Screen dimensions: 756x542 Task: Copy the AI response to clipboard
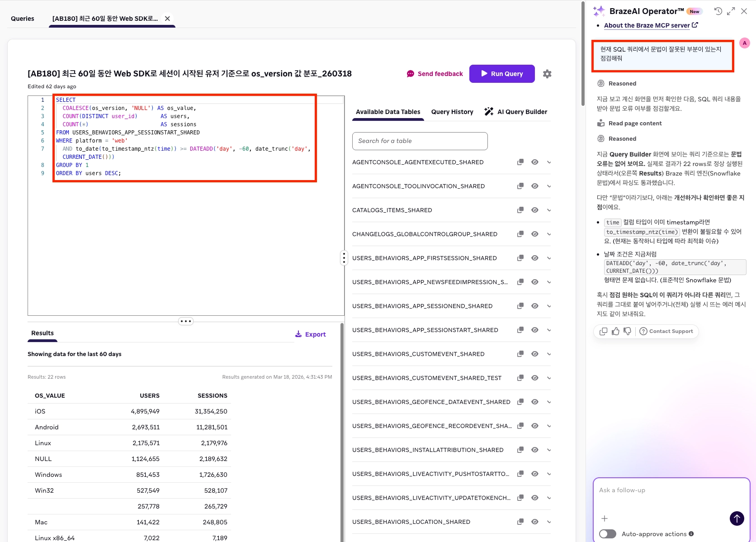coord(603,331)
